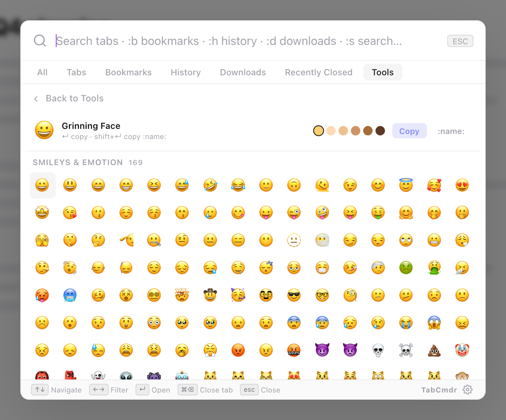Pick the lightest peach skin tone swatch
The image size is (506, 420).
pyautogui.click(x=331, y=131)
